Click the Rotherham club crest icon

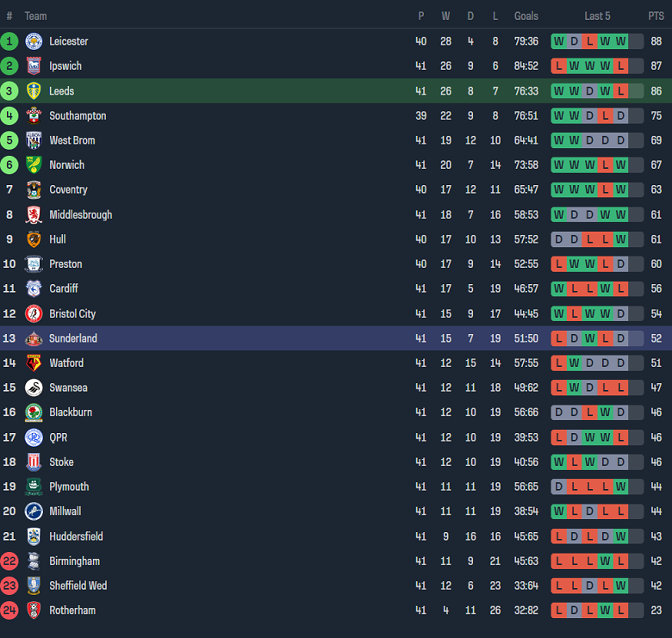click(34, 610)
